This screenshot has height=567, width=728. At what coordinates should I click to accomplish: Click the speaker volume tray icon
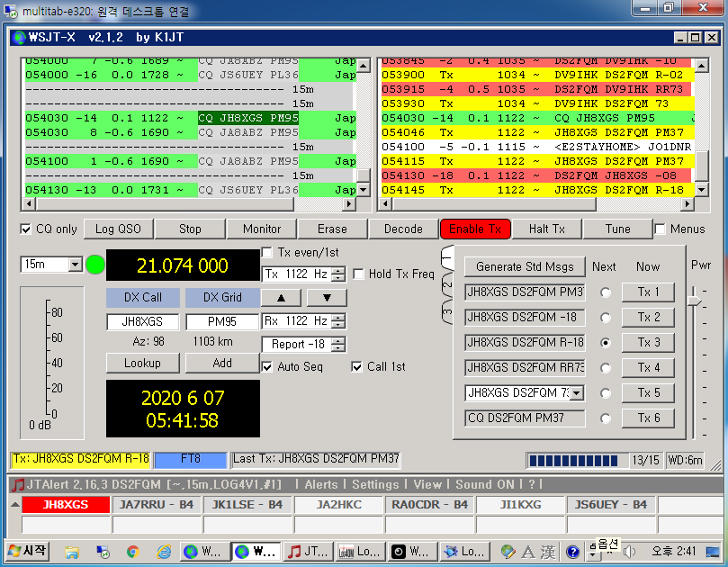coord(629,552)
